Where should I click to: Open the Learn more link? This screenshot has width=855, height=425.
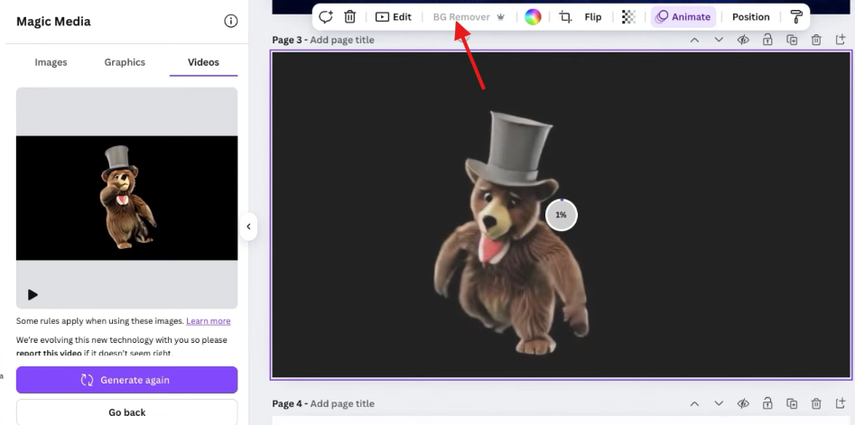pos(208,321)
